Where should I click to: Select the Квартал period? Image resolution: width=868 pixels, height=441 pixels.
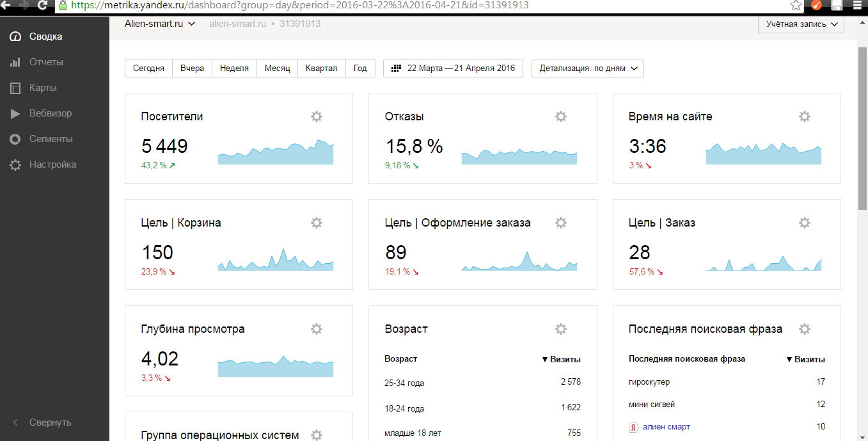point(322,68)
